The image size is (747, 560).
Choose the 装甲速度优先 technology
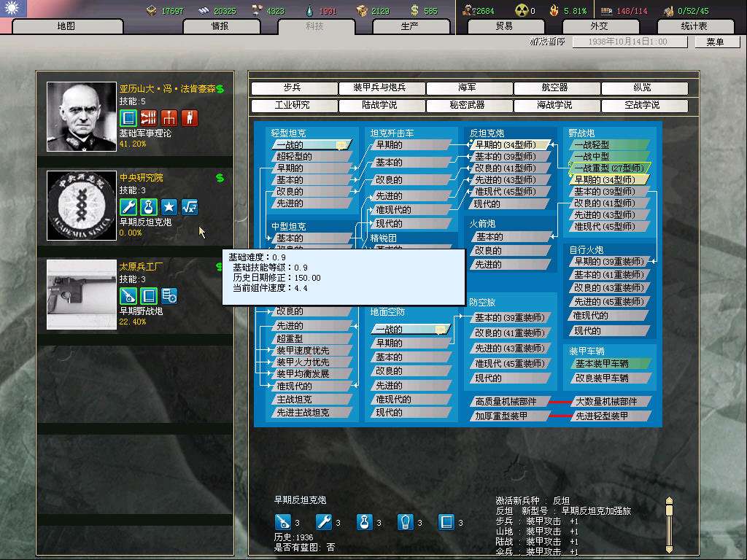(311, 350)
